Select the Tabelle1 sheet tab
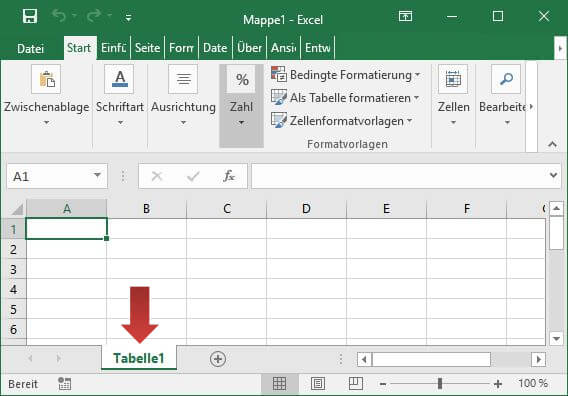Viewport: 568px width, 396px height. tap(139, 358)
